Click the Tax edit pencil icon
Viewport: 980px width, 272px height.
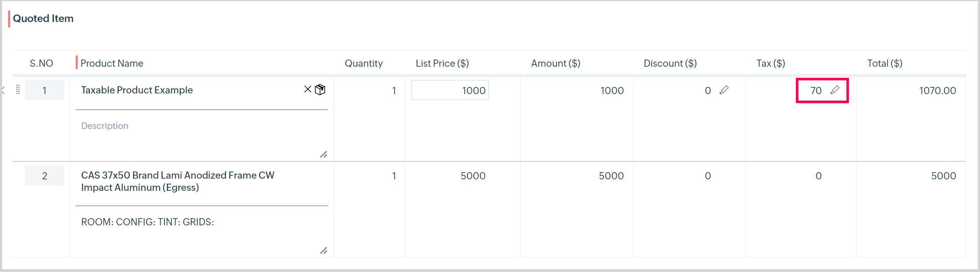click(835, 90)
